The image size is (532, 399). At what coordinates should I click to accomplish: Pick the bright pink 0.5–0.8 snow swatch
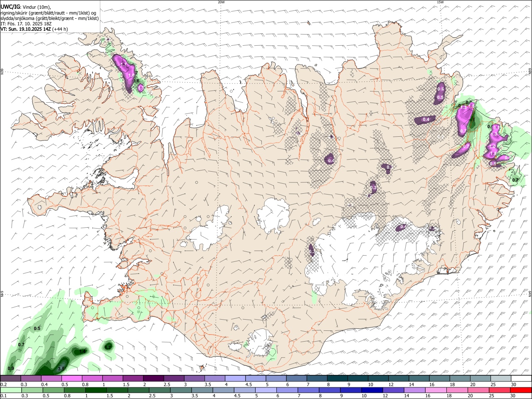coord(72,379)
